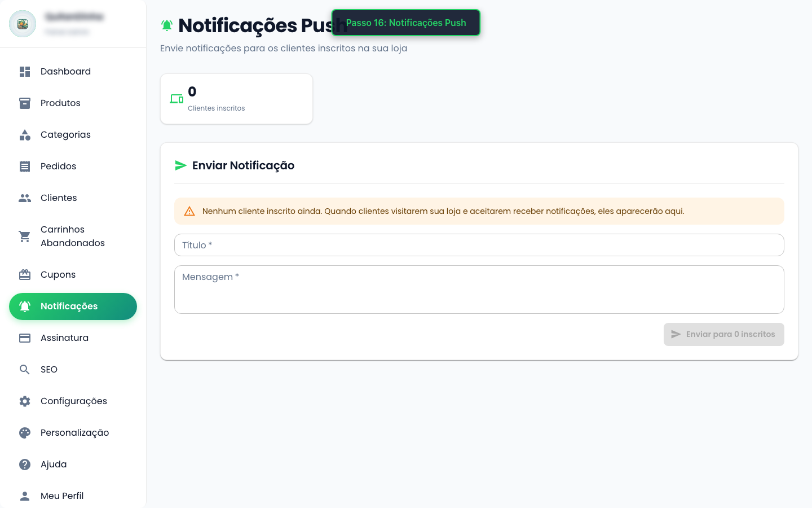Screen dimensions: 812x508
Task: Click the Configurações gear icon
Action: [25, 401]
